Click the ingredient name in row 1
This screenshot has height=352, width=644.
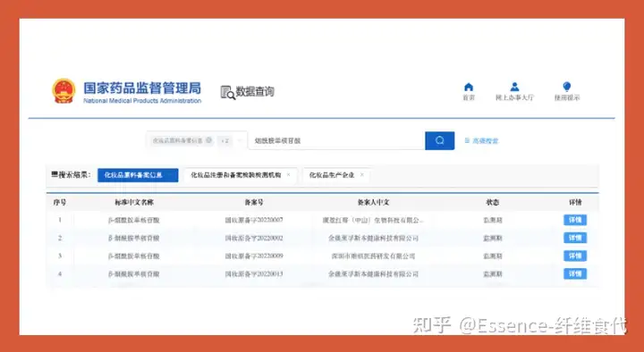(133, 221)
